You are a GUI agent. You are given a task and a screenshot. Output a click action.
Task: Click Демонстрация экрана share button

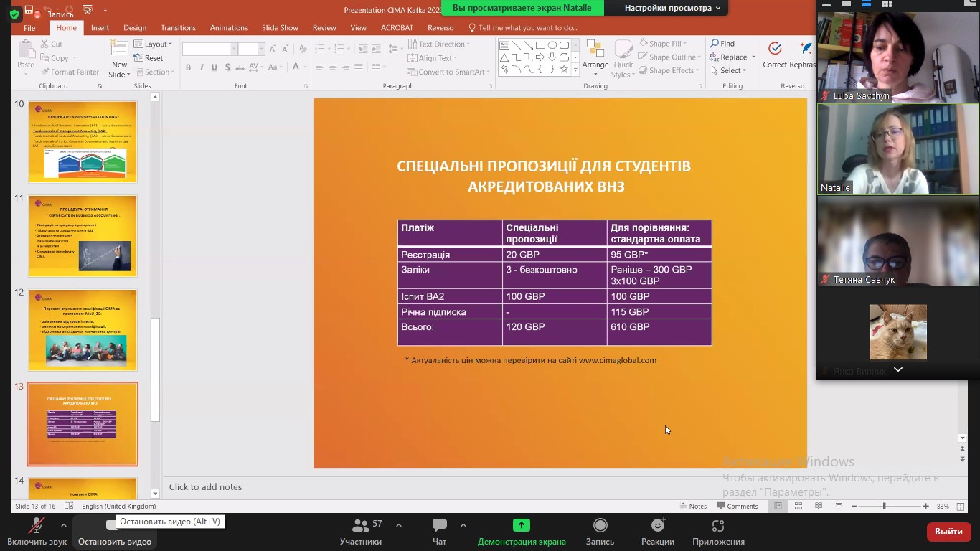pos(522,532)
